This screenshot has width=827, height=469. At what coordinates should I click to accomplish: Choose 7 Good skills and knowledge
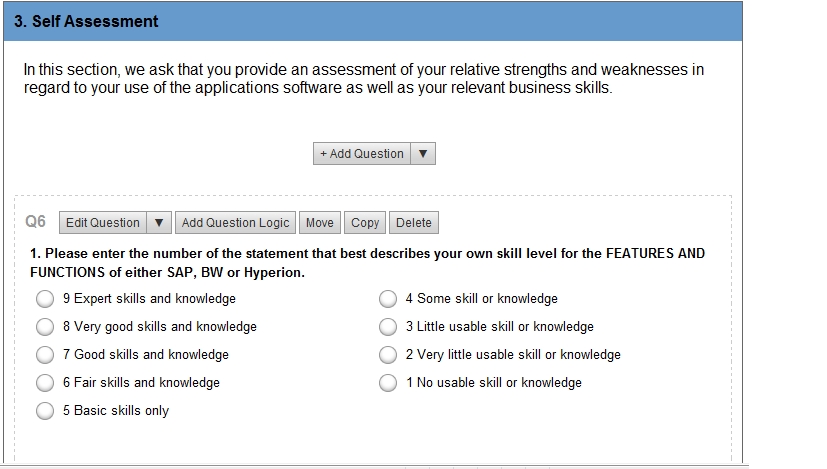click(45, 355)
